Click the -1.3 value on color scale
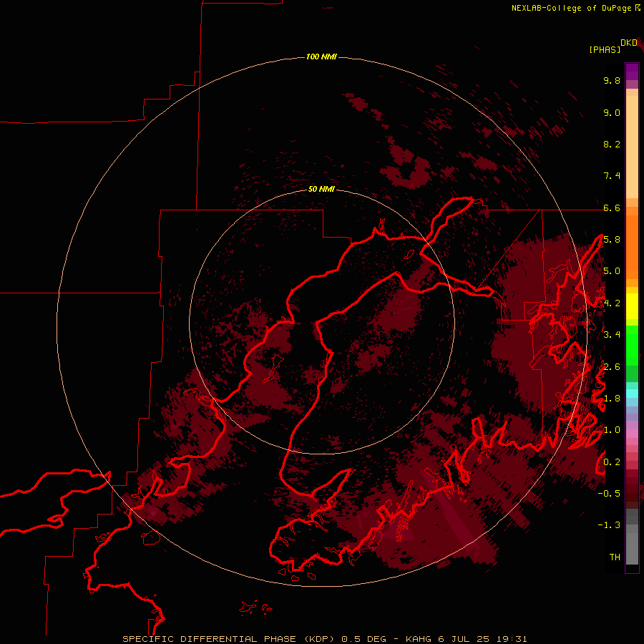 609,525
